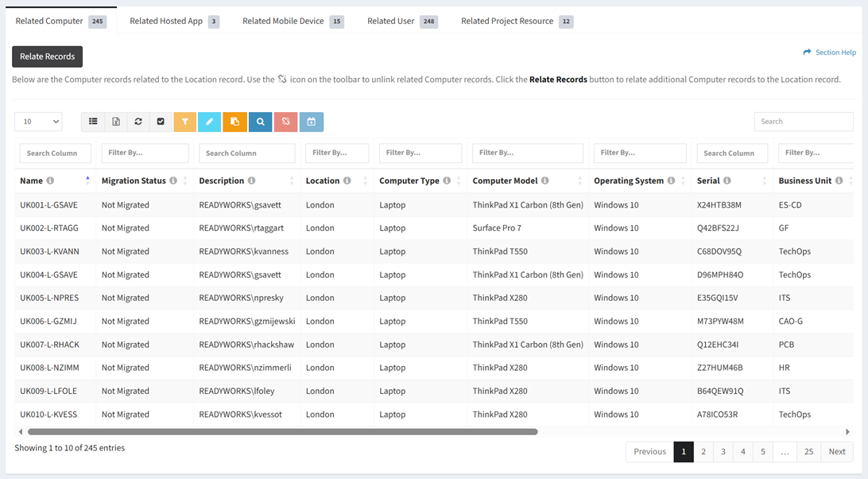Click the column list view toolbar icon
Image resolution: width=868 pixels, height=479 pixels.
point(93,122)
